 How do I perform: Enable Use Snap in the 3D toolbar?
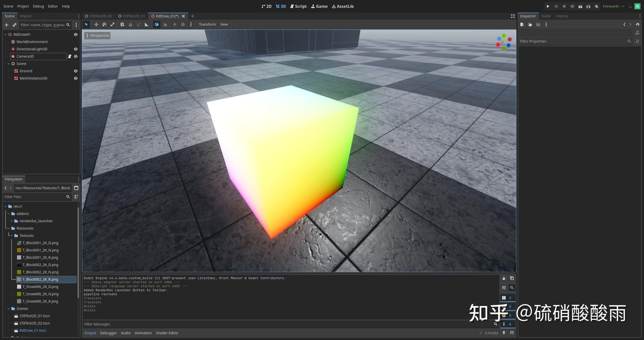click(165, 24)
